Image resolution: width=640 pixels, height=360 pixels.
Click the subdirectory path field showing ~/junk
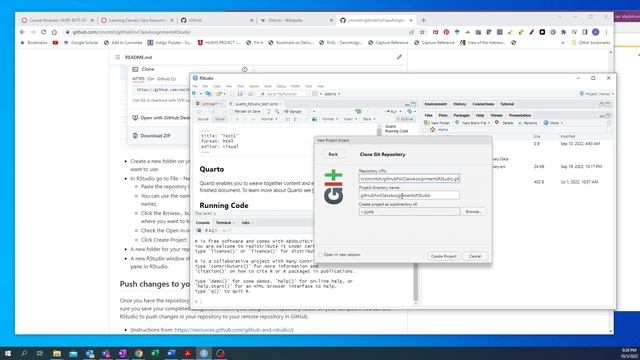point(409,212)
